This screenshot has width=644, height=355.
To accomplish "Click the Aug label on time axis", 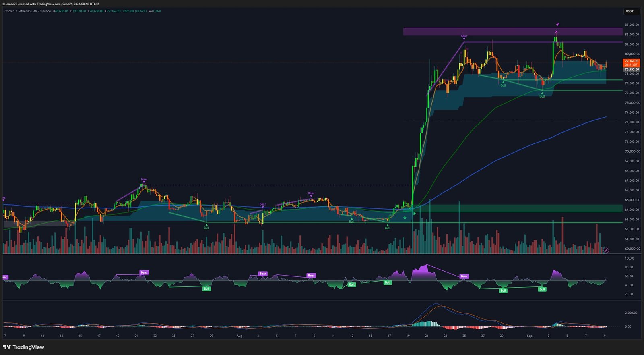I will (x=239, y=336).
